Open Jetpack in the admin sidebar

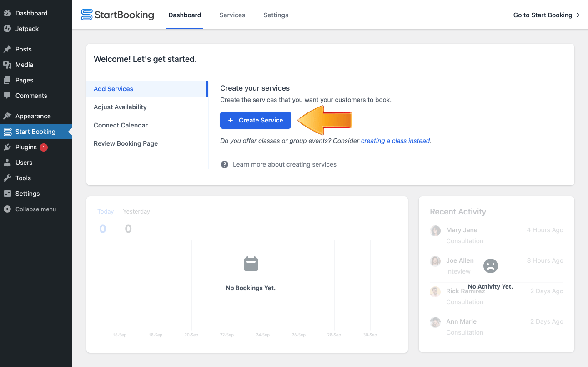click(x=27, y=29)
